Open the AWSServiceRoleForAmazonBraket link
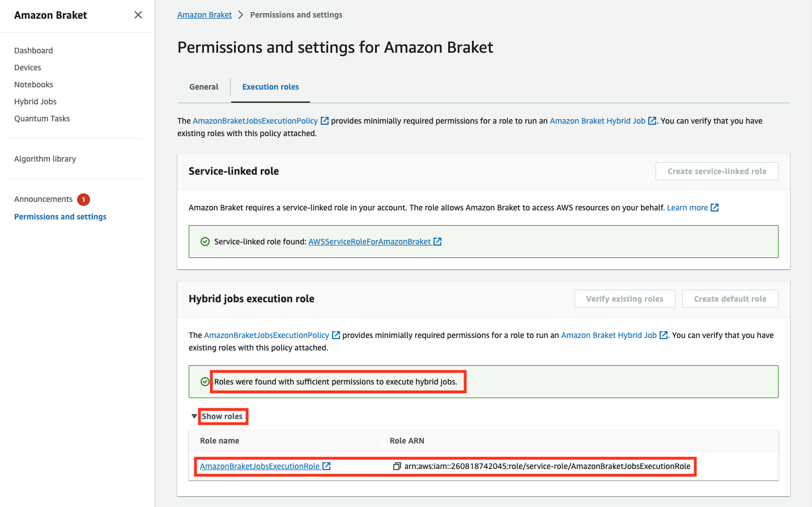 tap(369, 242)
